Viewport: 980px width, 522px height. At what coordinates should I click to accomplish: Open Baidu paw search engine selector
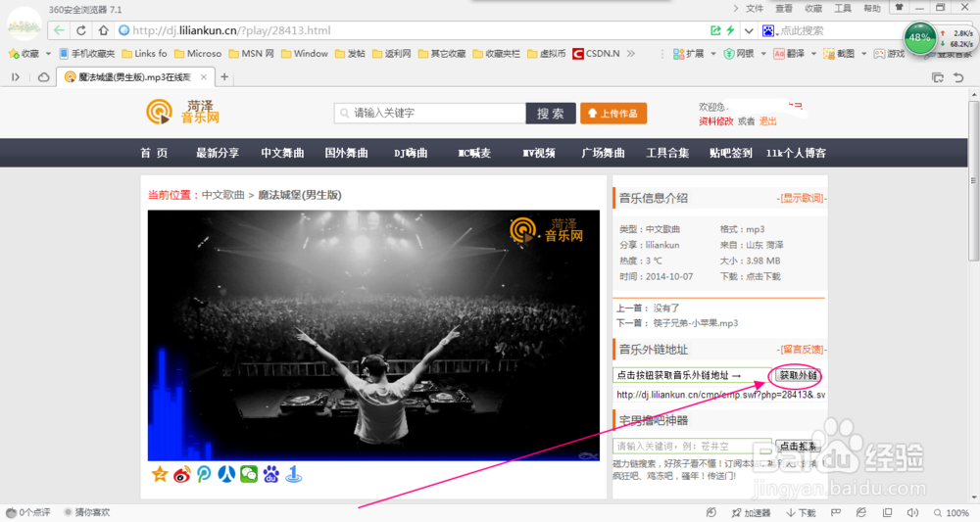tap(768, 30)
